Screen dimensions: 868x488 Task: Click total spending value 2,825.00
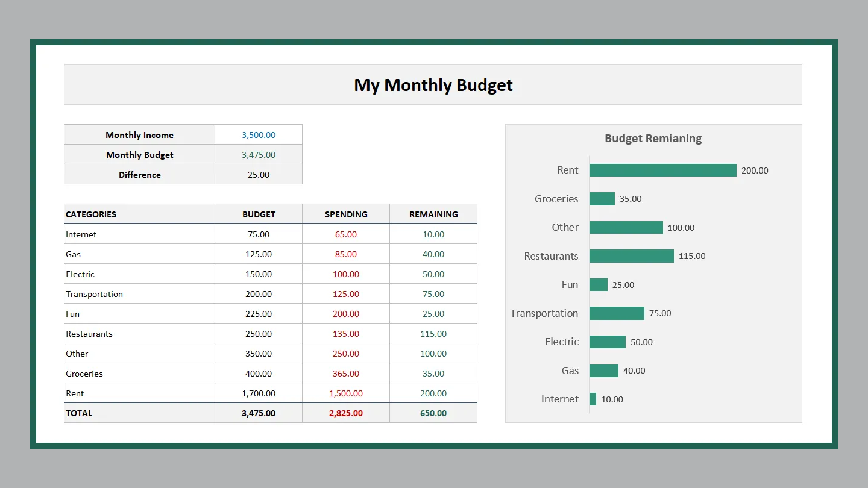point(346,413)
